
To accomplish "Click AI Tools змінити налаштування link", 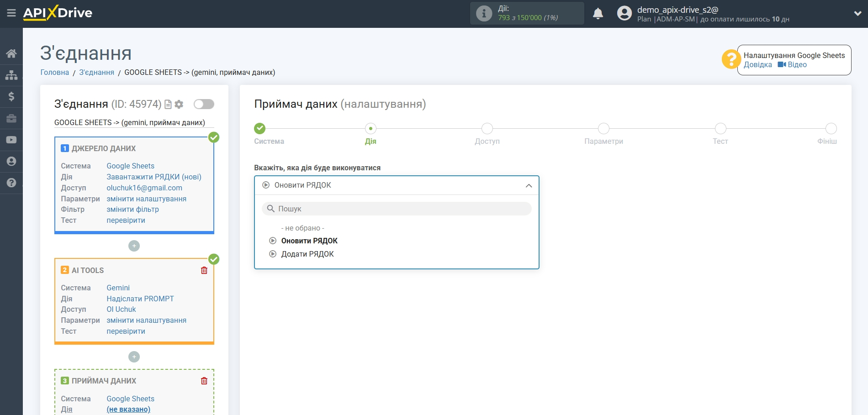I will pyautogui.click(x=146, y=320).
